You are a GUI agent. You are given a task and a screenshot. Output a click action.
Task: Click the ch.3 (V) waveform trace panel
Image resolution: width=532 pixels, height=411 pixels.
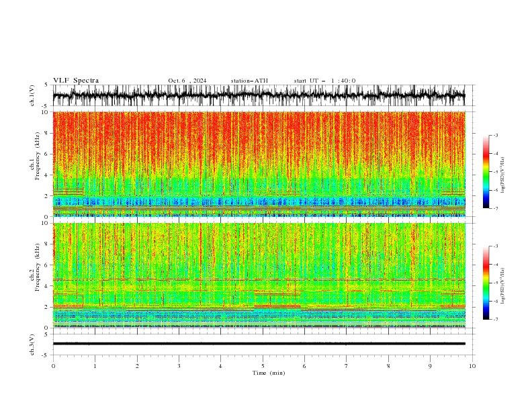263,345
